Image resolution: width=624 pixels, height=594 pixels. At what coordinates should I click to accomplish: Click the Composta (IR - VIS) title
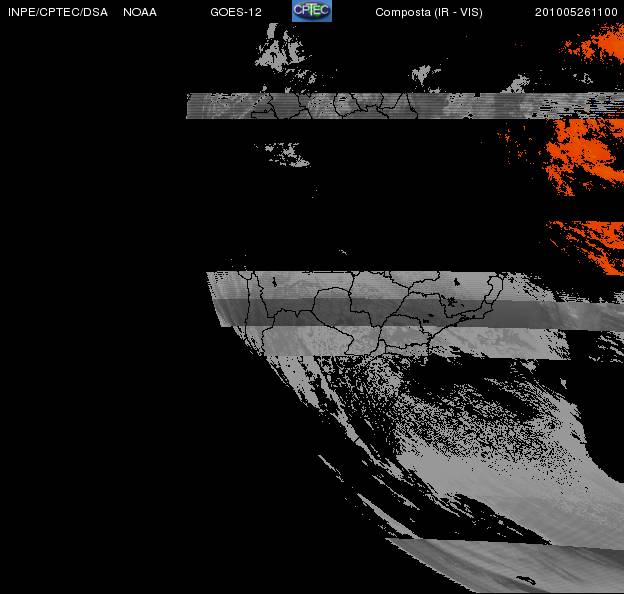click(429, 12)
